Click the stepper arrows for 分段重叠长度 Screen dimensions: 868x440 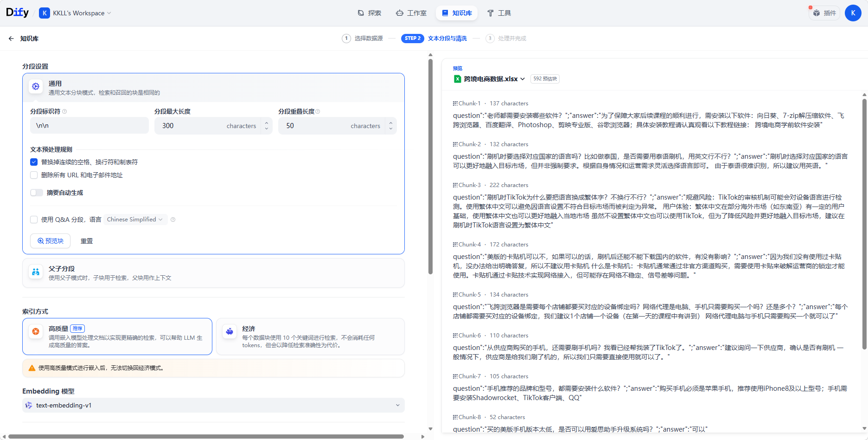click(391, 126)
